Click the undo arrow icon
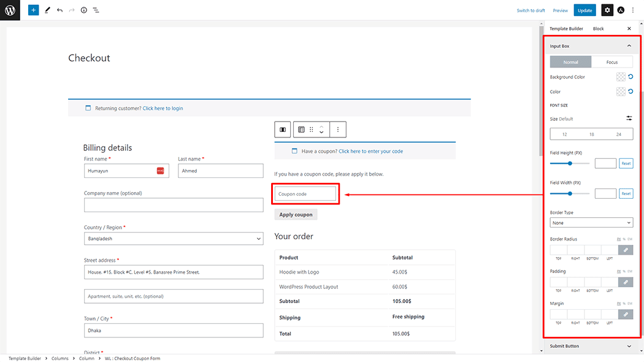Screen dimensions: 644x362 tap(59, 10)
